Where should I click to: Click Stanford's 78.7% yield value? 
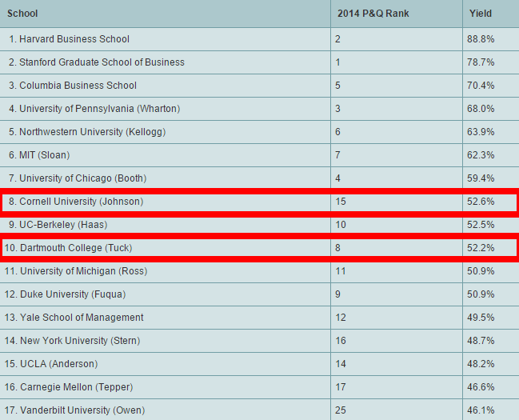click(481, 62)
